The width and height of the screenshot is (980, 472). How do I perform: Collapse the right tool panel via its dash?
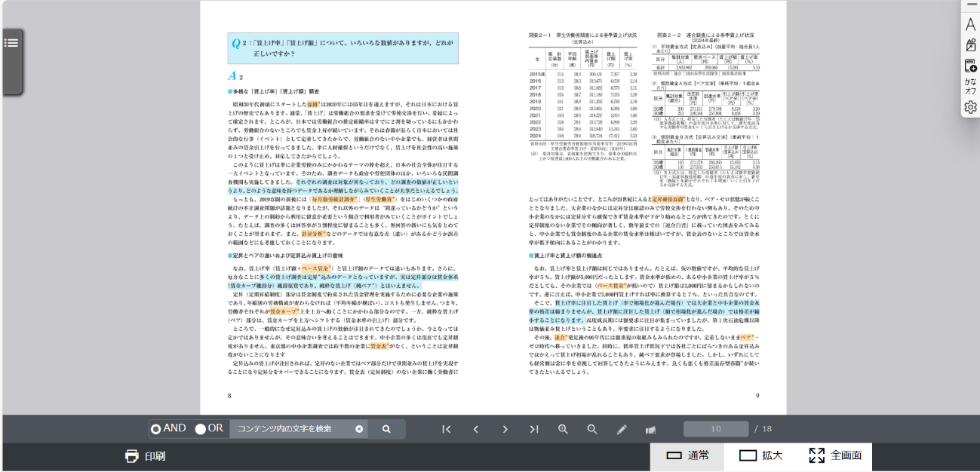[970, 5]
